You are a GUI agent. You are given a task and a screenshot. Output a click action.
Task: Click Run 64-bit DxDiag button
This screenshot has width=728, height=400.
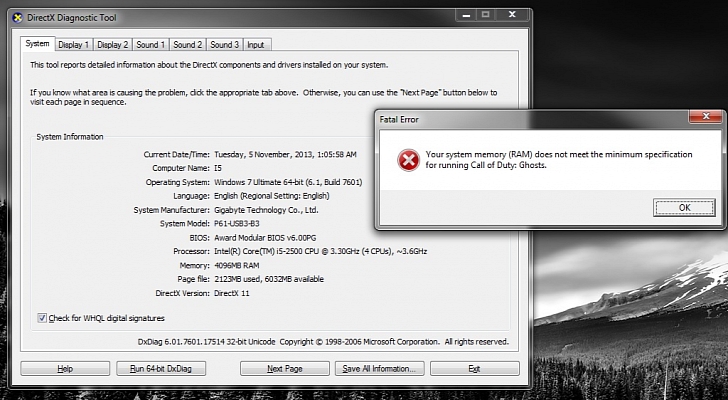158,369
